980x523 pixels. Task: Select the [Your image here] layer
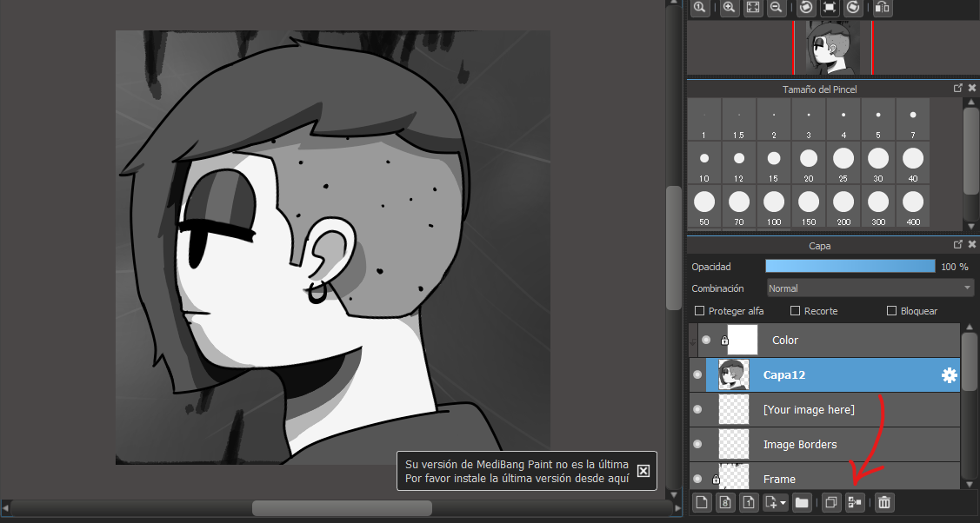(809, 409)
